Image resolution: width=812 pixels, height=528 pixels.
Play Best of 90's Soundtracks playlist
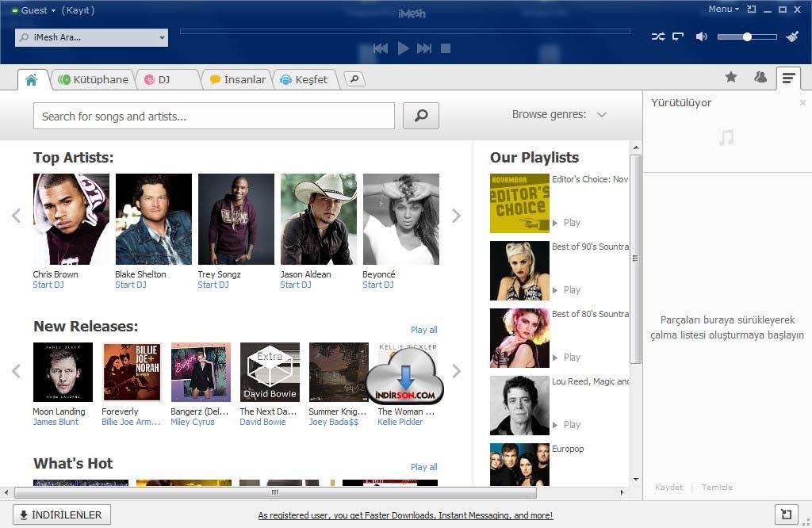tap(566, 290)
